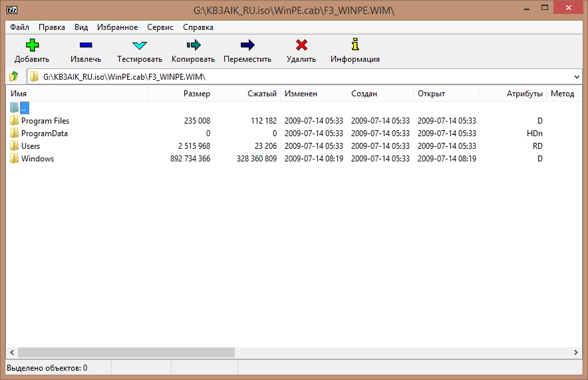
Task: Click the 7z application icon in title bar
Action: pyautogui.click(x=12, y=10)
